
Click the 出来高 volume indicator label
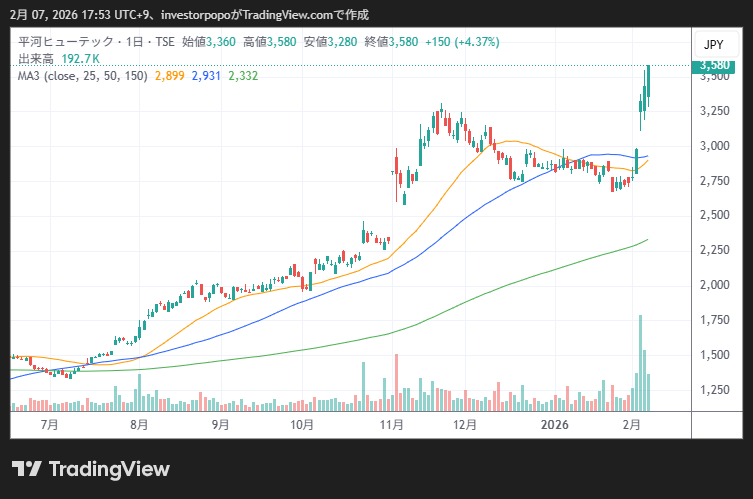point(35,59)
